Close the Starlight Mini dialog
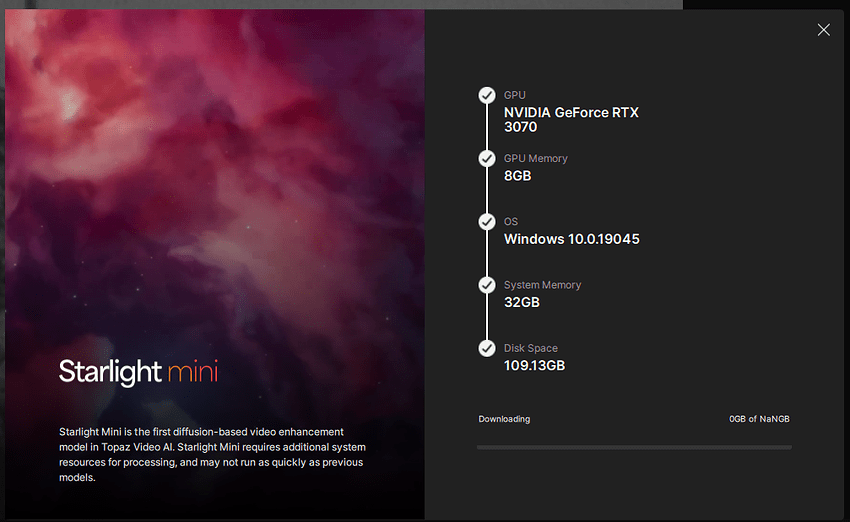This screenshot has height=522, width=850. [823, 30]
